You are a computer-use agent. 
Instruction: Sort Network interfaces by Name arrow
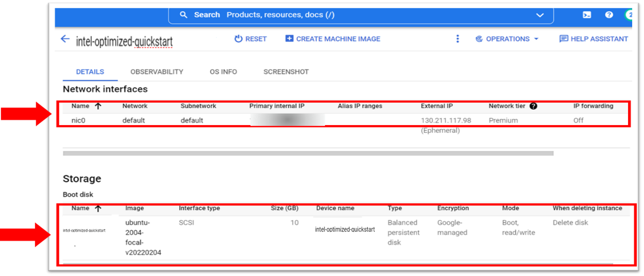tap(98, 106)
